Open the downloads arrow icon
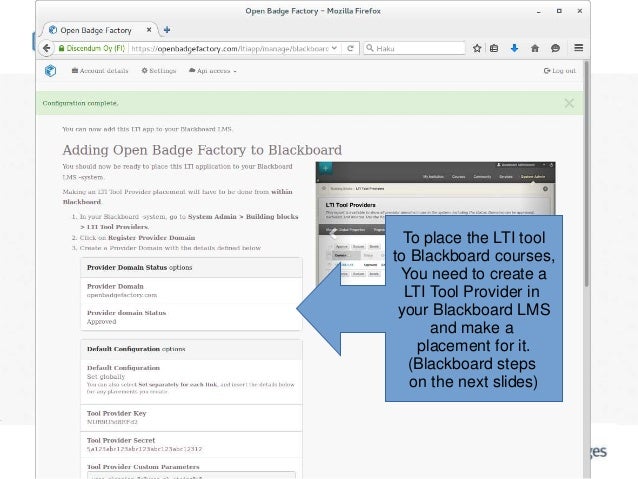638x479 pixels. [514, 48]
